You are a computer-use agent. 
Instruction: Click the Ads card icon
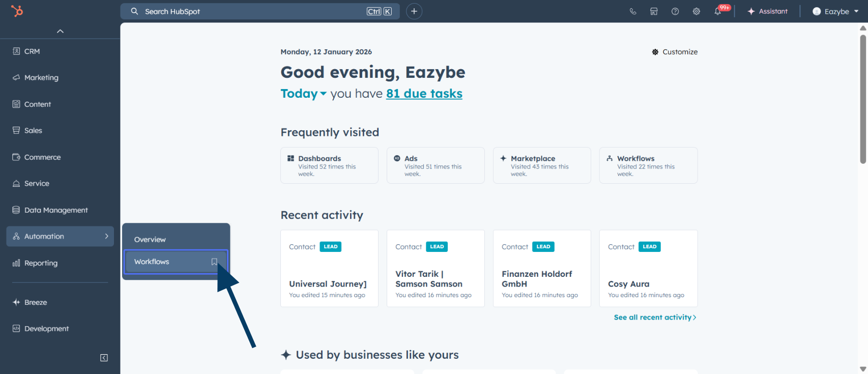pos(397,158)
